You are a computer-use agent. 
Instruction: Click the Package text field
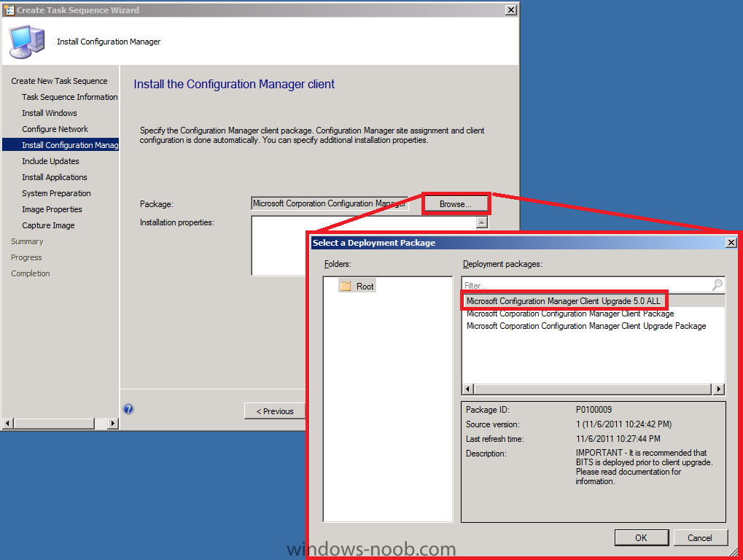[x=330, y=203]
